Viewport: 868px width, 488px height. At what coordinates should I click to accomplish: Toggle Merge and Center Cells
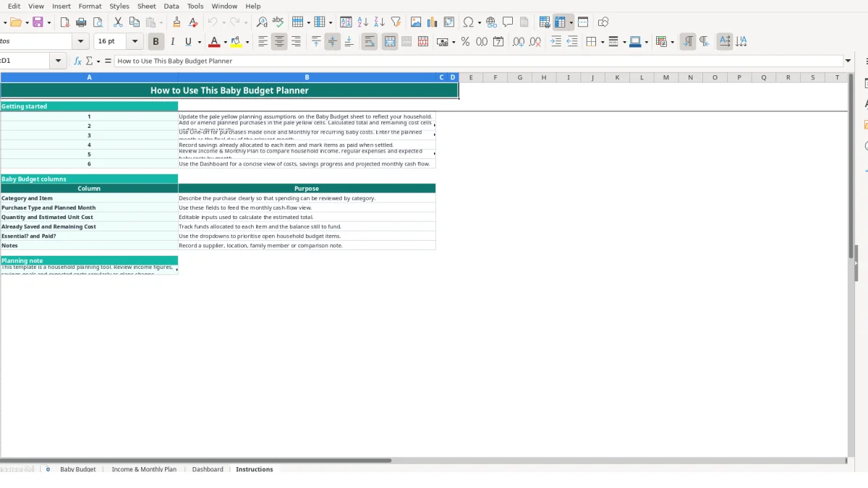click(x=390, y=42)
